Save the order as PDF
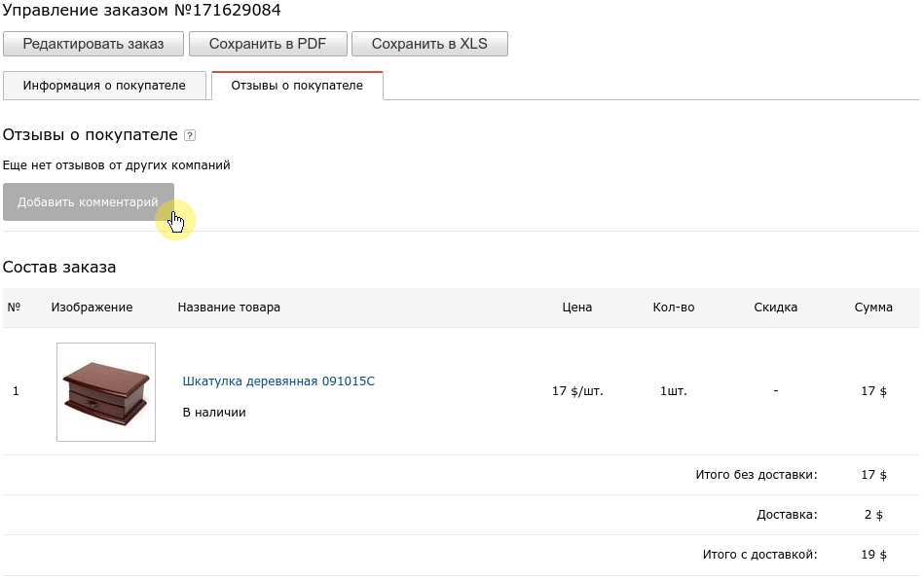The height and width of the screenshot is (580, 924). (x=268, y=44)
